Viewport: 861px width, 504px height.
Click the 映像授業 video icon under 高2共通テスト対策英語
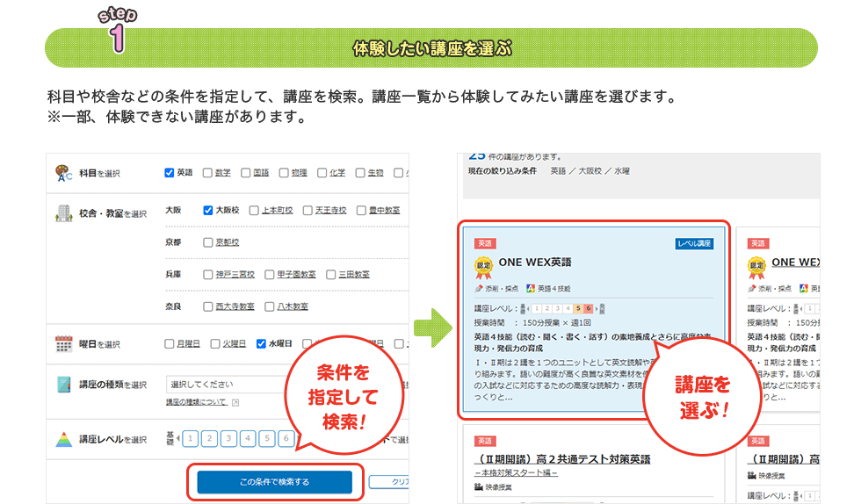(x=478, y=487)
